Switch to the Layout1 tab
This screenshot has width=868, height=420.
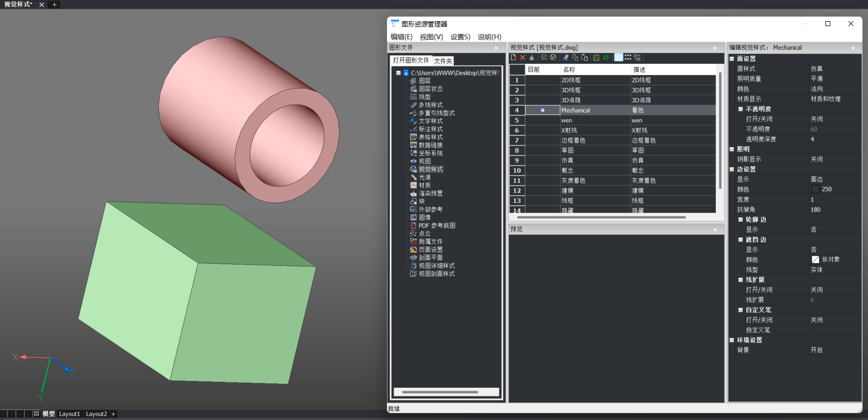pyautogui.click(x=69, y=414)
